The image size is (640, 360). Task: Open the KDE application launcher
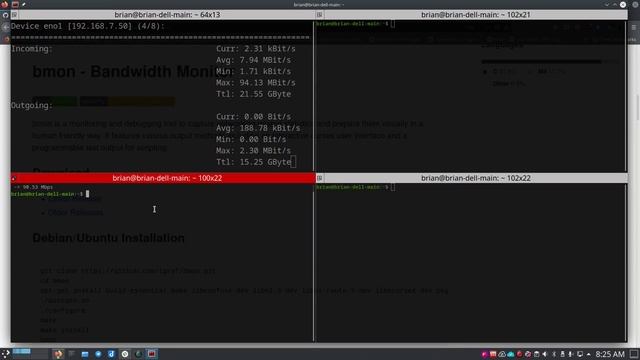(x=6, y=354)
